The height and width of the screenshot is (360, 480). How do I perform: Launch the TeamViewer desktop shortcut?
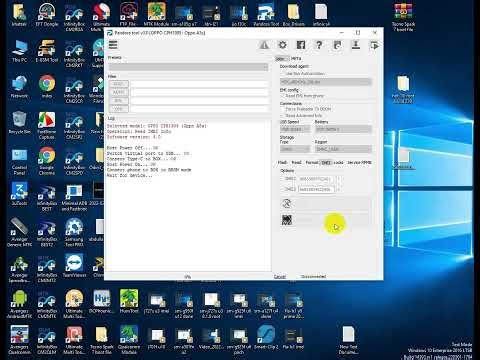(74, 266)
